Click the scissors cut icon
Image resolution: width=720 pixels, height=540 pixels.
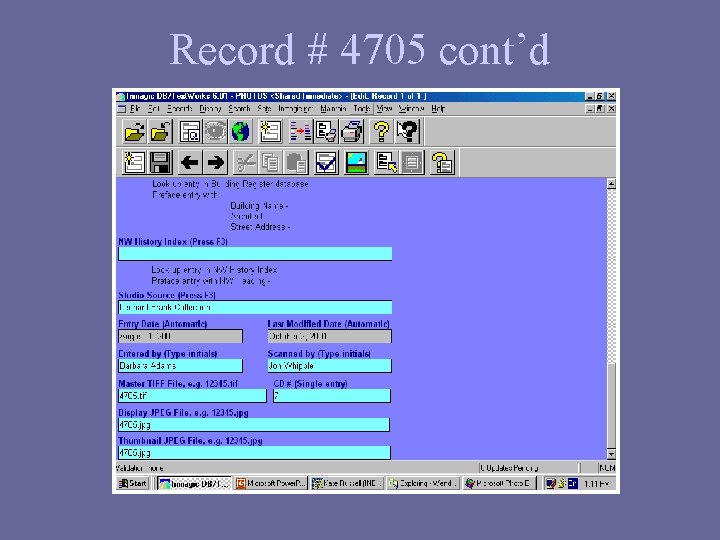(245, 163)
